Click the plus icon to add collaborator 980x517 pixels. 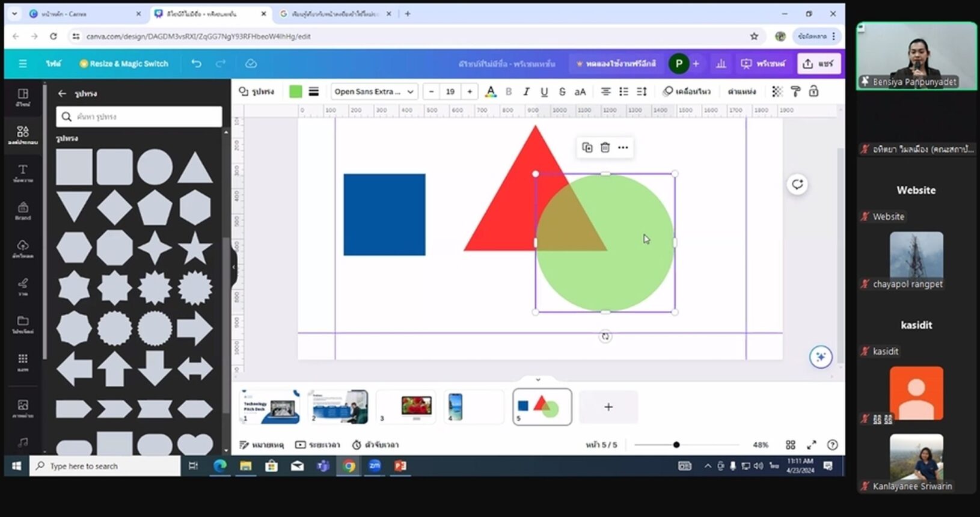tap(696, 64)
